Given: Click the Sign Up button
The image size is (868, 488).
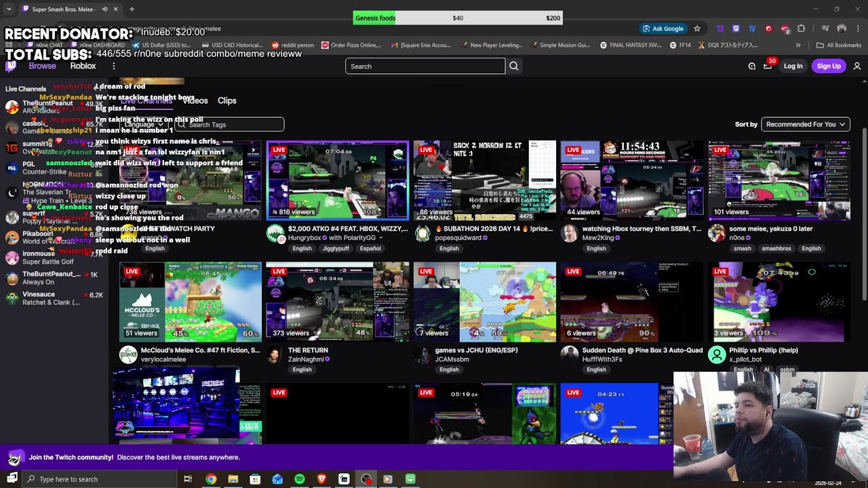Looking at the screenshot, I should point(829,66).
